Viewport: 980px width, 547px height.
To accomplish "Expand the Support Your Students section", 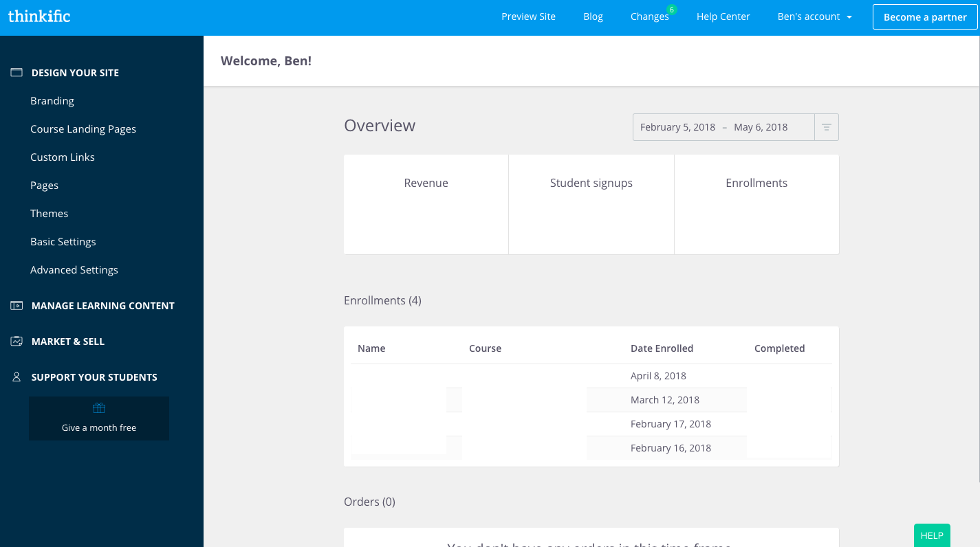I will pyautogui.click(x=94, y=377).
